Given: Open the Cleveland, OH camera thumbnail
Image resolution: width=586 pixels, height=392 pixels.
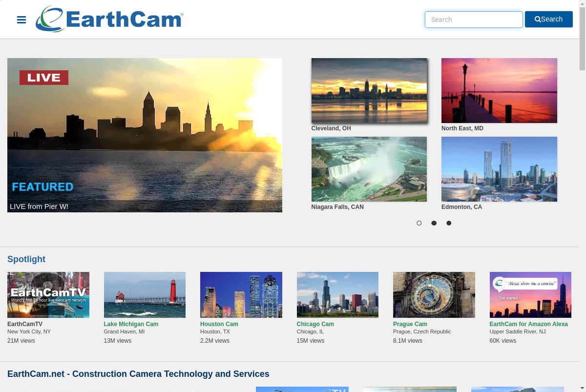Looking at the screenshot, I should (x=369, y=91).
